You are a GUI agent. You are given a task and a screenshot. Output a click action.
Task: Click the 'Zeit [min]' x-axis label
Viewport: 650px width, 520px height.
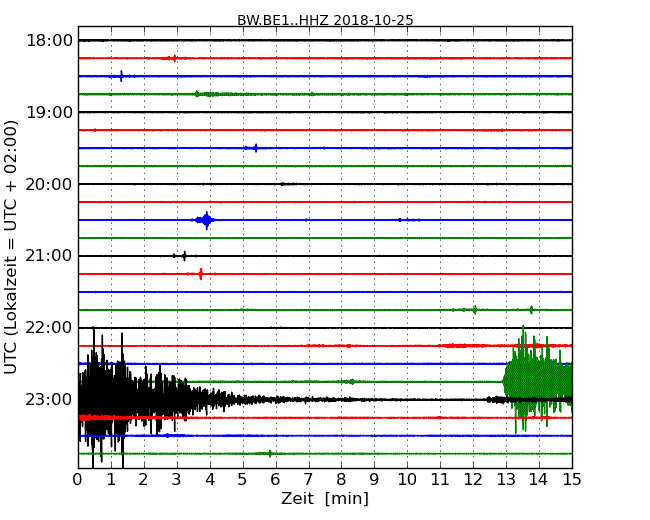point(325,498)
